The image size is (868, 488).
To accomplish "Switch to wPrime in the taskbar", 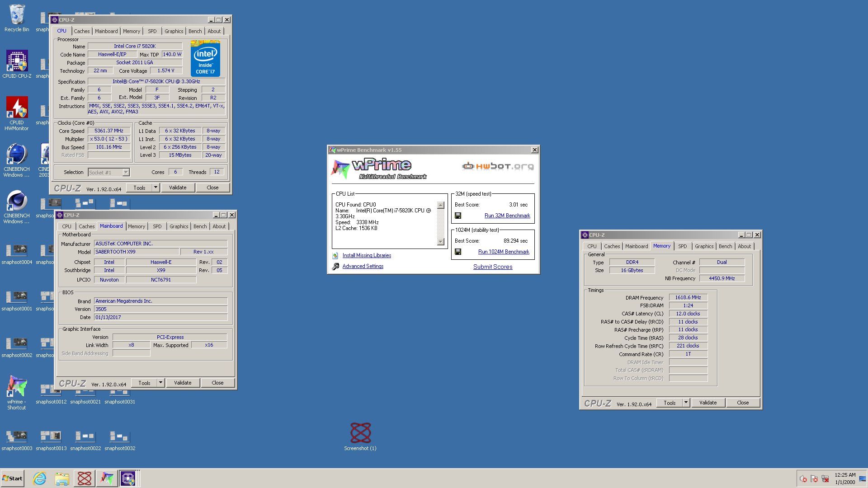I will point(107,479).
